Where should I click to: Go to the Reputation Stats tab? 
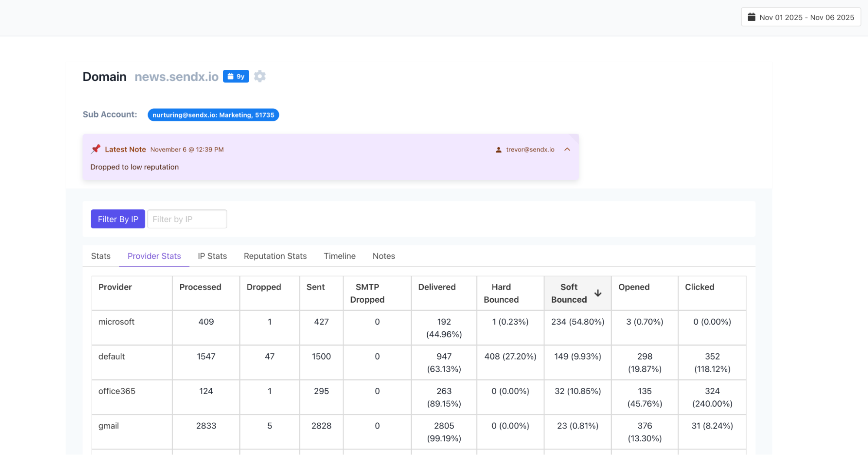(x=275, y=256)
